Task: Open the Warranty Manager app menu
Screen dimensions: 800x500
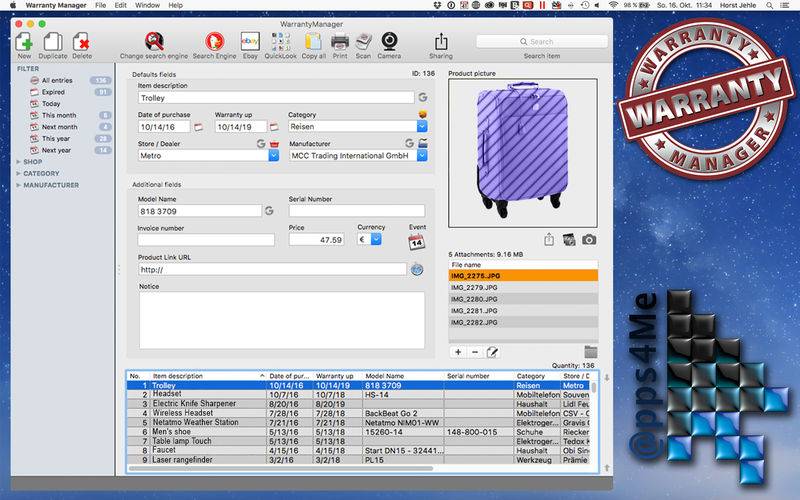Action: (x=56, y=5)
